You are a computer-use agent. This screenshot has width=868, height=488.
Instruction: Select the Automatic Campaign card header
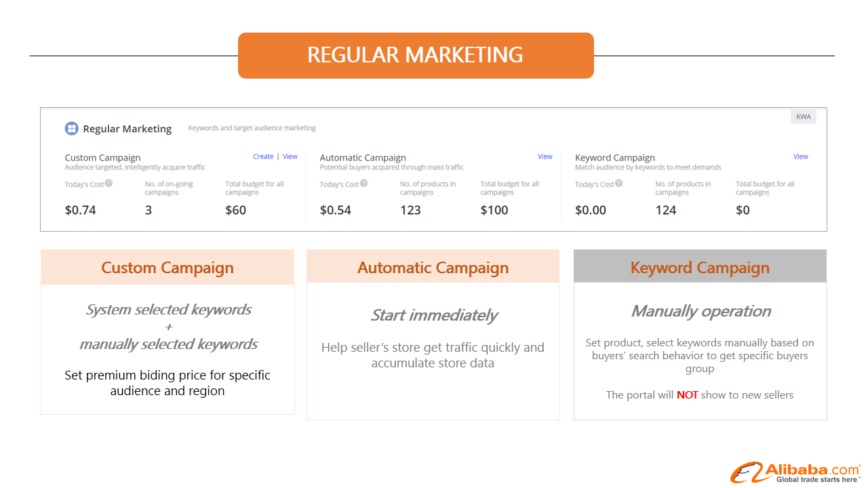(x=433, y=266)
